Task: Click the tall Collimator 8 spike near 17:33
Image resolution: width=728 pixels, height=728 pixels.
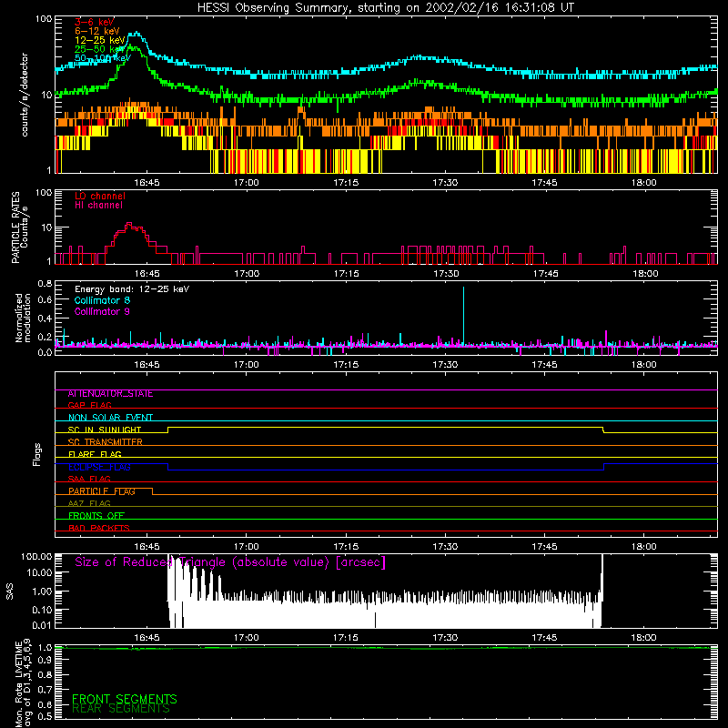Action: tap(463, 316)
